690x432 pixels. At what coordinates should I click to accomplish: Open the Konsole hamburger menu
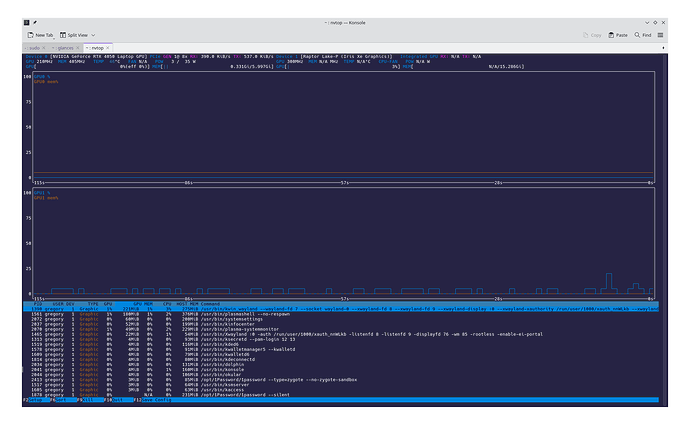pyautogui.click(x=661, y=35)
